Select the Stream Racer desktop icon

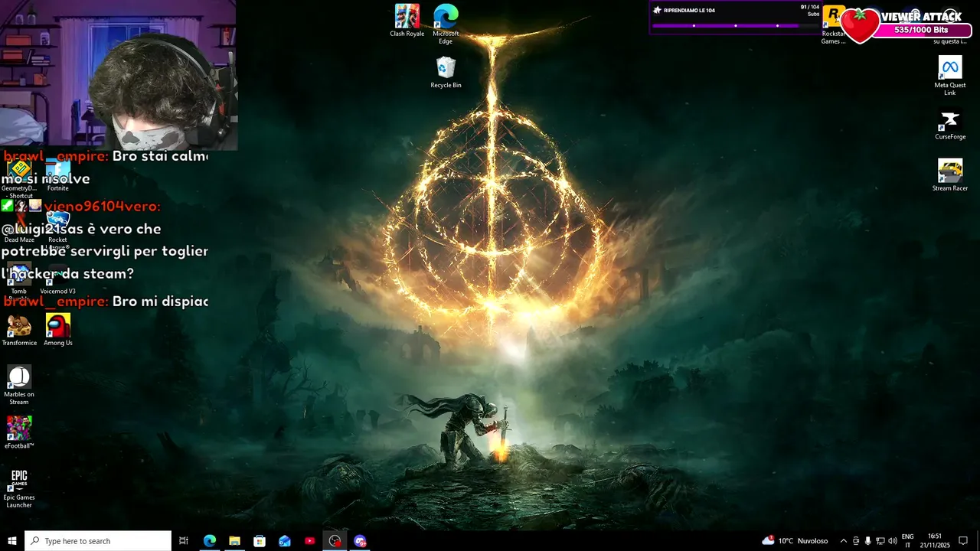950,175
